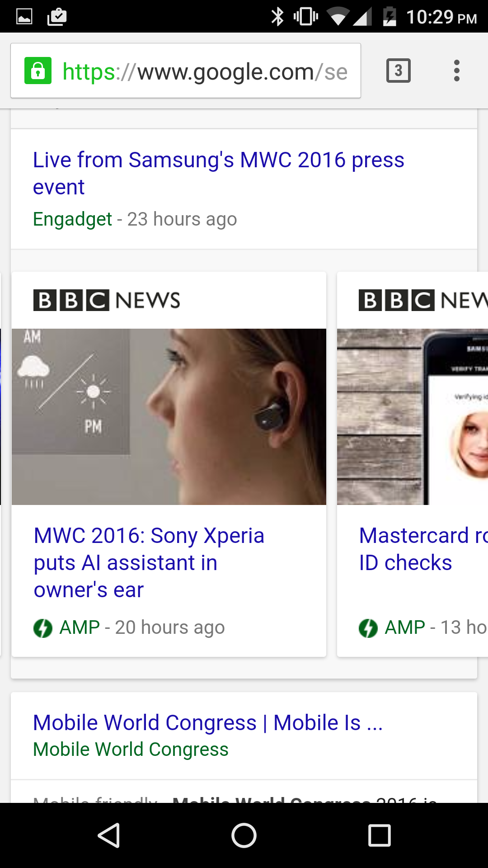This screenshot has height=868, width=488.
Task: Tap the Android Recents square button
Action: click(380, 835)
